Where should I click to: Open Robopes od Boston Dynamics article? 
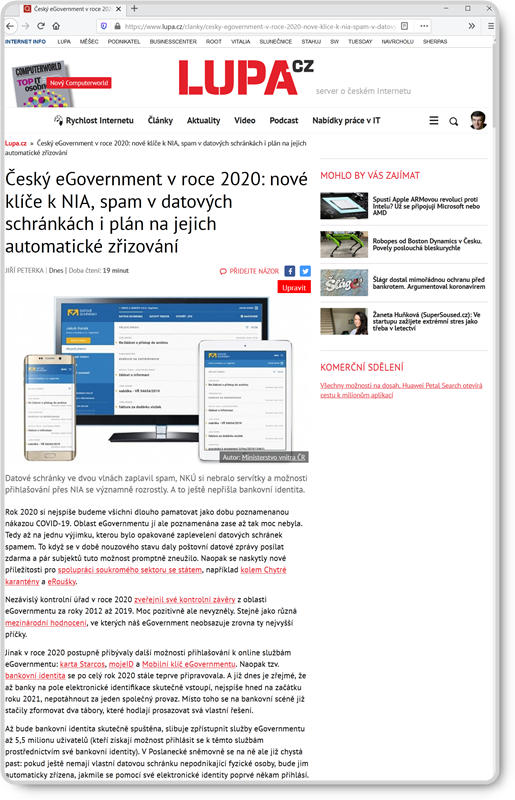[x=427, y=244]
